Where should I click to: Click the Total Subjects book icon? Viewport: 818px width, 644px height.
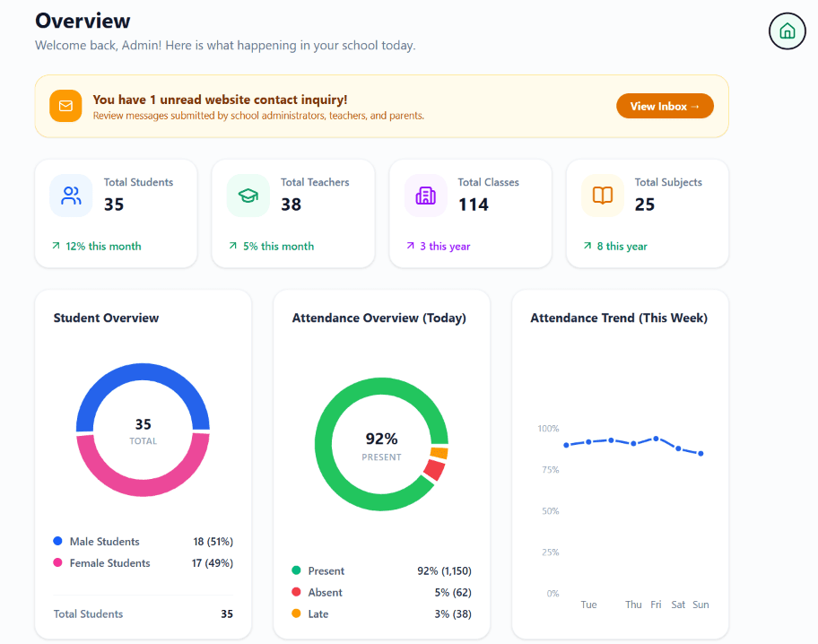603,196
